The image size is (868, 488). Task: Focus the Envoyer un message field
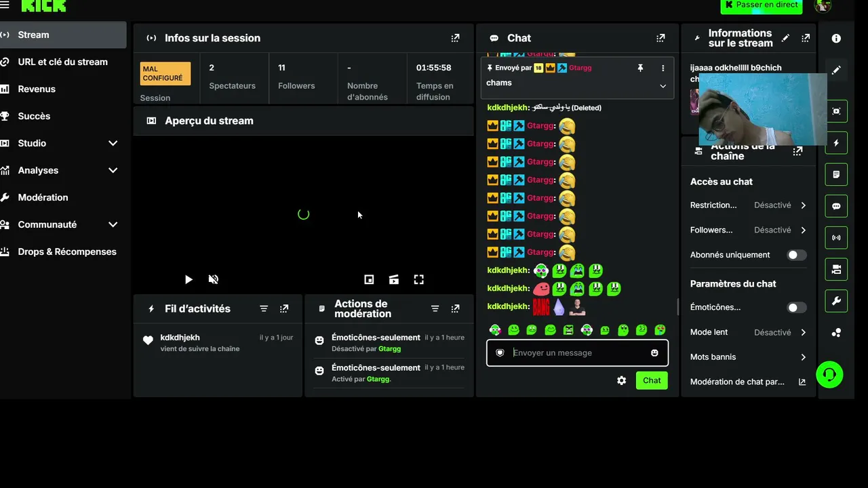pyautogui.click(x=577, y=352)
